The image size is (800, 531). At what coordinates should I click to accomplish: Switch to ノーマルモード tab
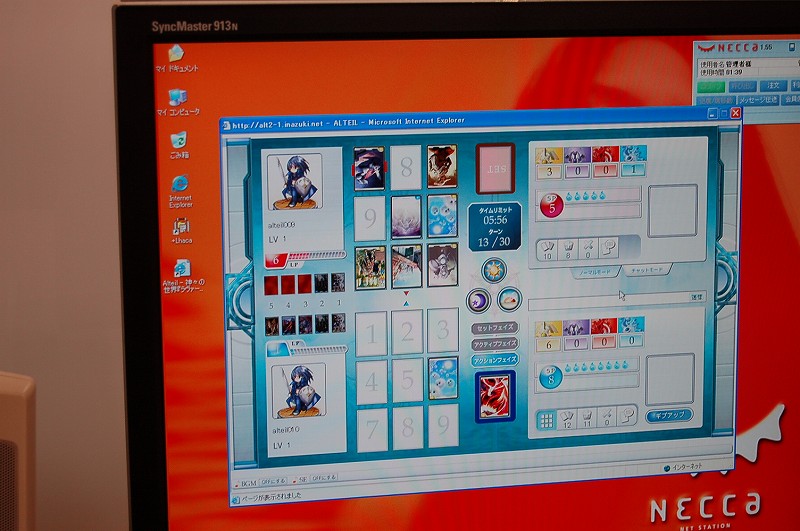[595, 272]
